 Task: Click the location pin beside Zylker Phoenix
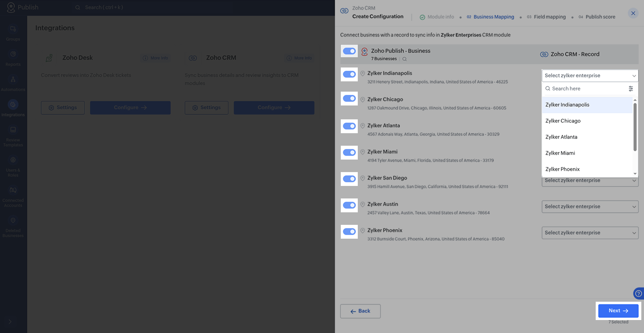coord(363,231)
